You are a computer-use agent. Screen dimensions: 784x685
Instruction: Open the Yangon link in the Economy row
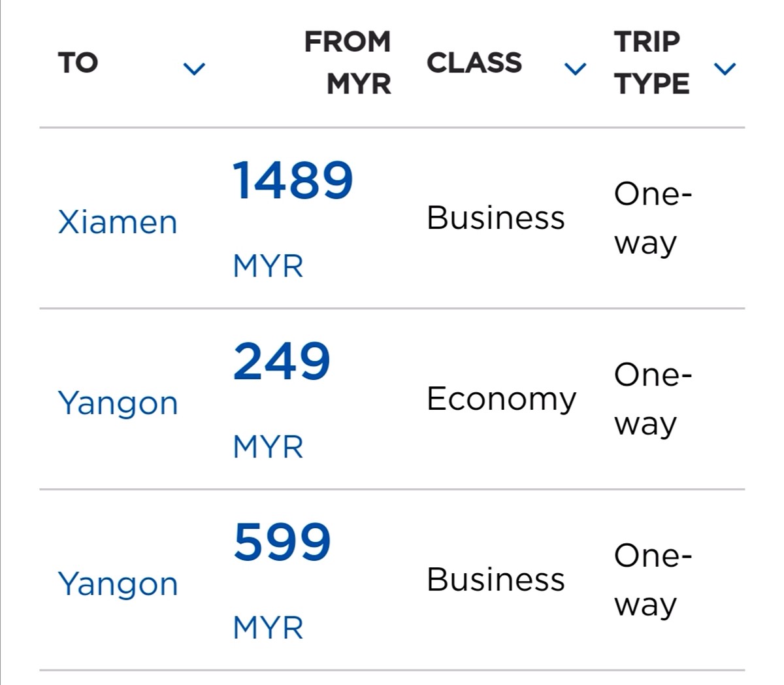point(118,403)
